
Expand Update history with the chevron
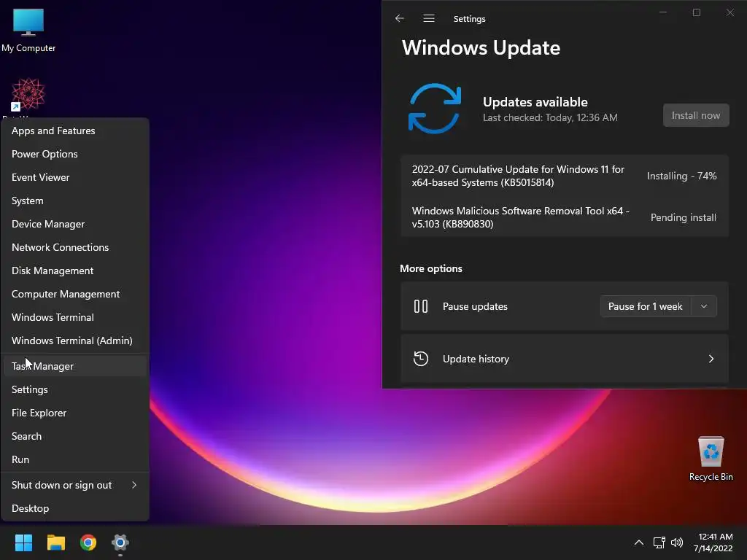pos(711,359)
